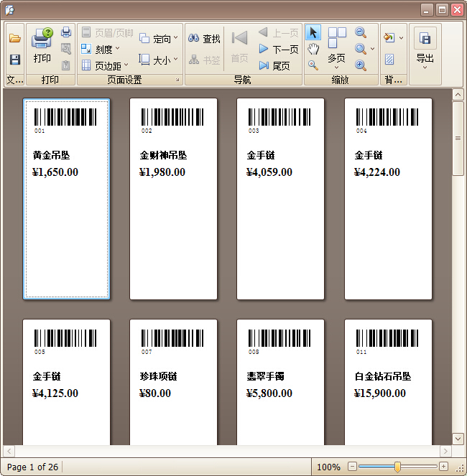Click the zoom slider handle
Image resolution: width=467 pixels, height=476 pixels.
pyautogui.click(x=397, y=467)
